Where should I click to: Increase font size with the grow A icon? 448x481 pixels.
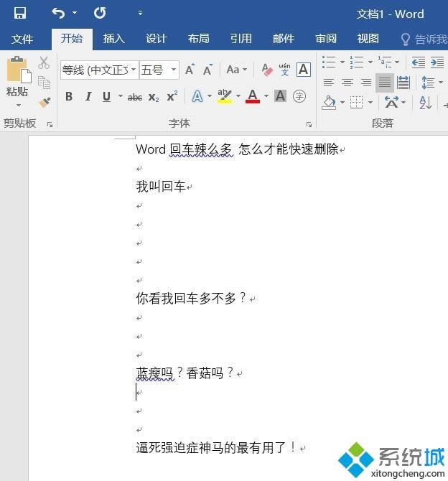190,70
